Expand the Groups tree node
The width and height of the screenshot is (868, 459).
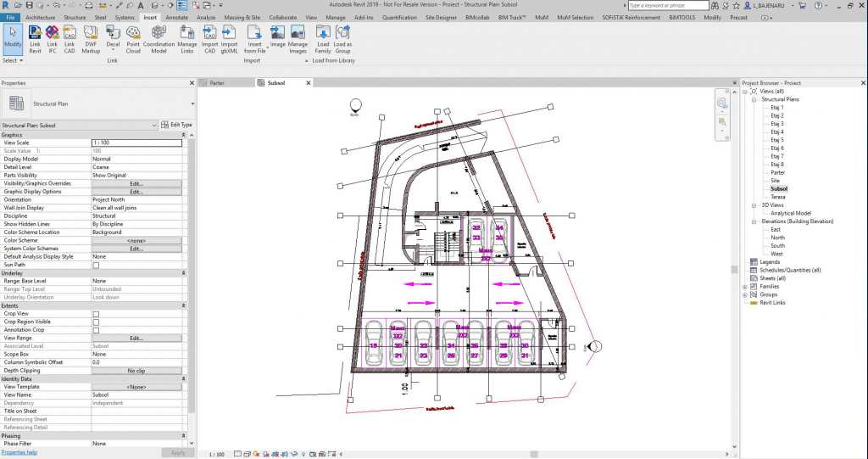coord(745,295)
